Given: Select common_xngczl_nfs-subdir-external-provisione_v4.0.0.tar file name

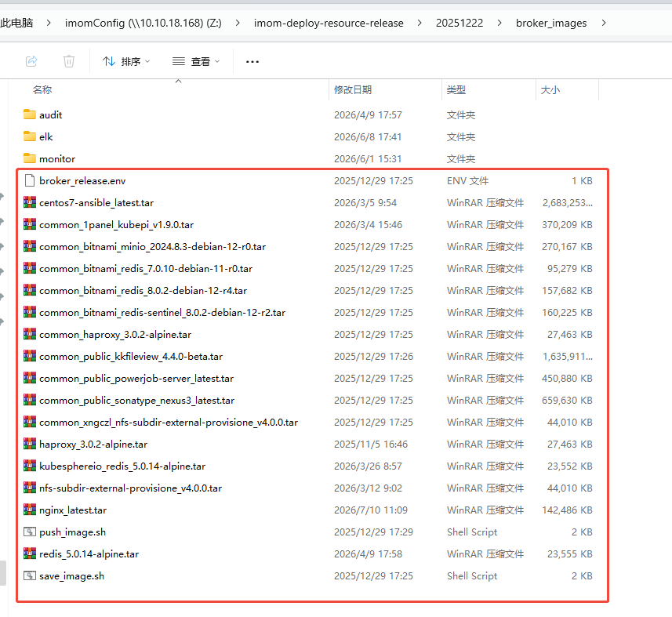Looking at the screenshot, I should pos(169,422).
